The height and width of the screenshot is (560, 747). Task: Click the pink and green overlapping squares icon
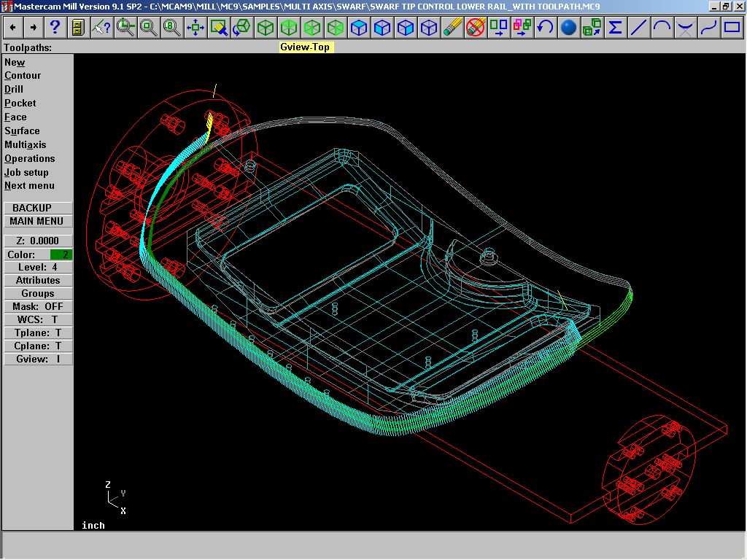[522, 28]
